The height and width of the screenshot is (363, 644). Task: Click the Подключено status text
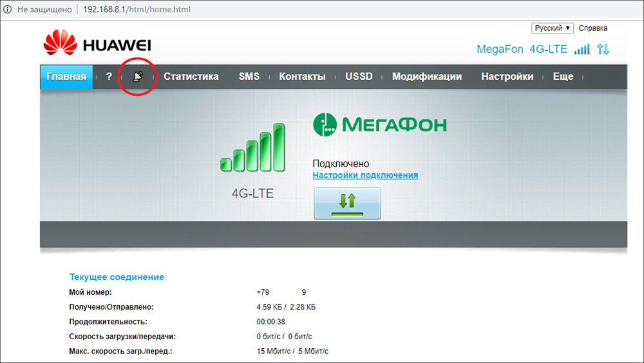[341, 163]
